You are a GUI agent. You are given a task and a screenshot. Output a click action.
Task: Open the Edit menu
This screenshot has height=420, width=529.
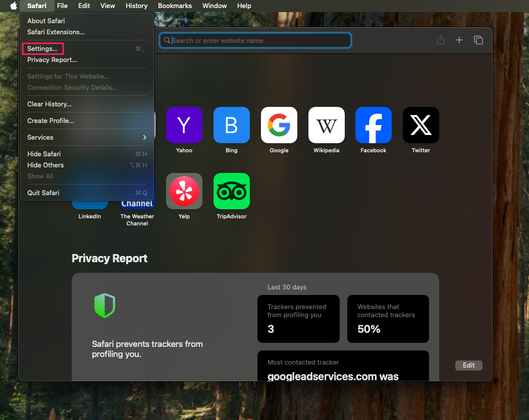tap(84, 6)
